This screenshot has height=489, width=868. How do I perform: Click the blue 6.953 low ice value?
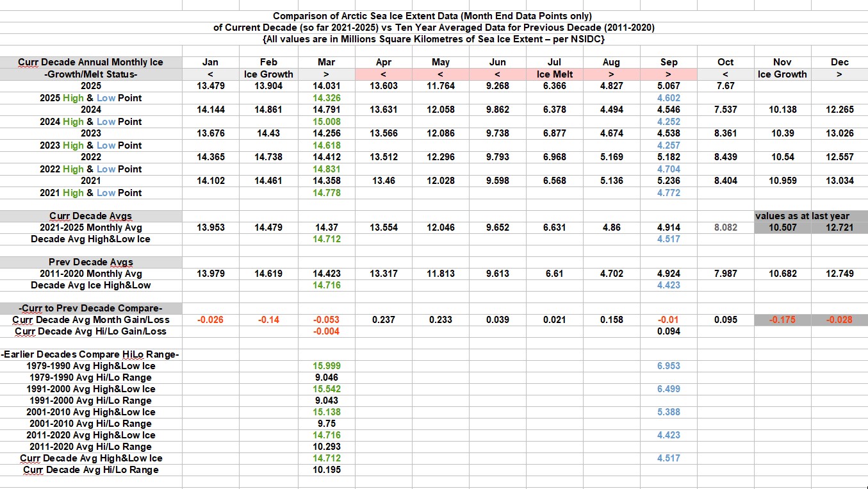coord(668,366)
